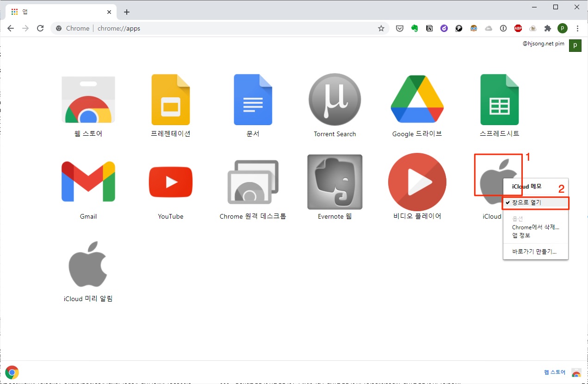
Task: Open the Chrome three-dot menu
Action: [x=577, y=28]
